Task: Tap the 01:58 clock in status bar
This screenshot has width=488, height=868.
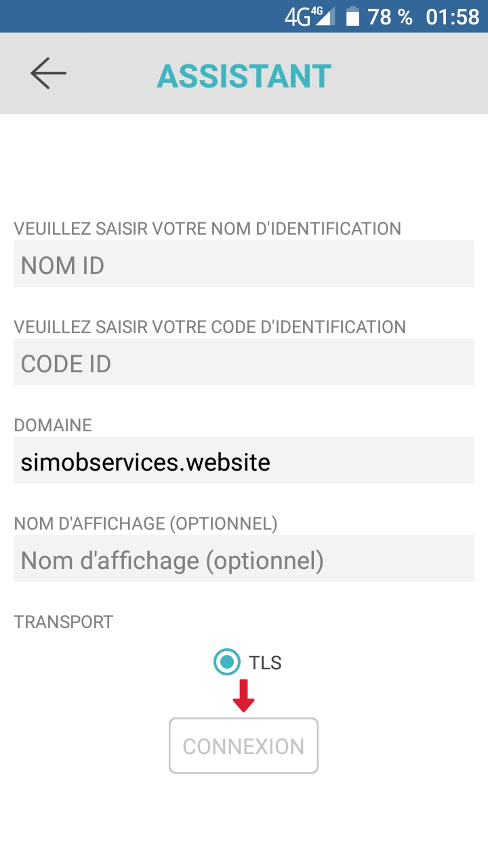Action: [x=452, y=17]
